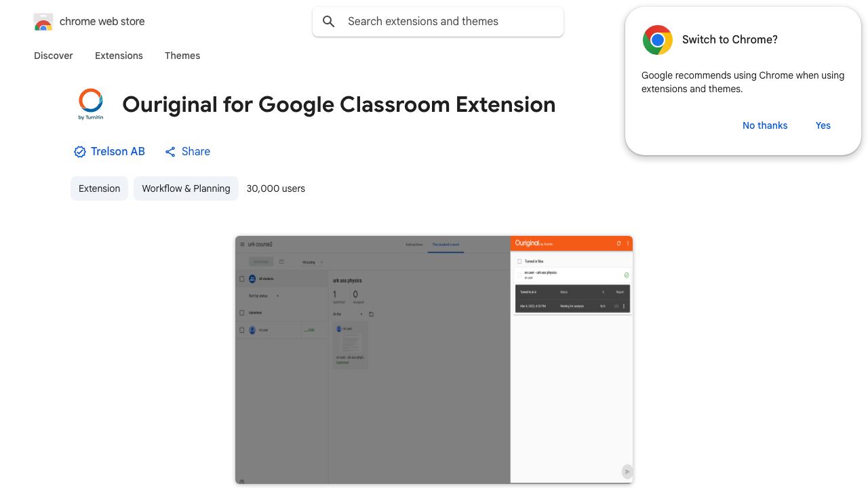Click the 'chrome web store' title text

point(102,22)
